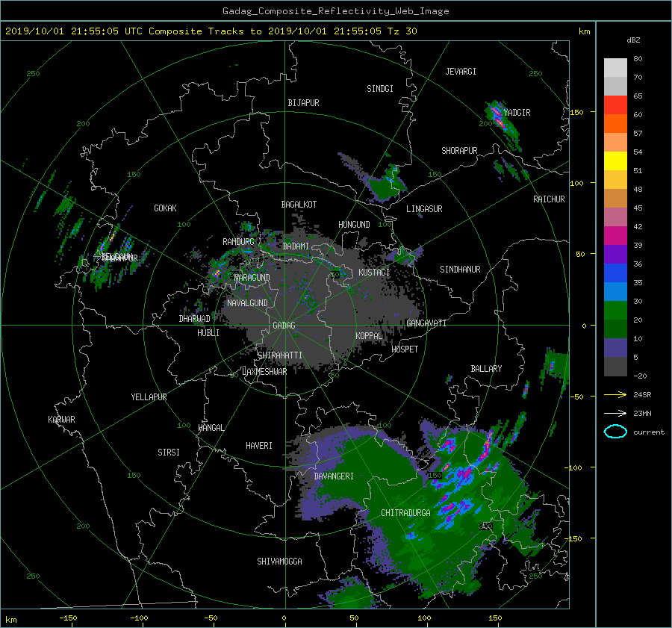Select the yellow 51 dBZ color swatch

point(615,161)
